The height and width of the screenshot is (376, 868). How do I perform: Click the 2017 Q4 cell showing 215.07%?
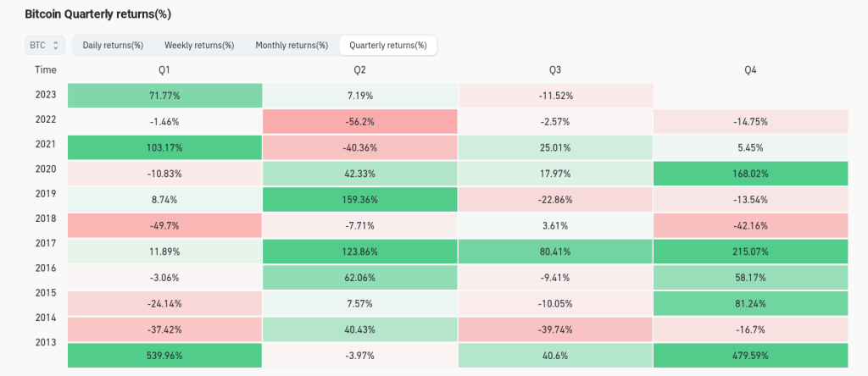pyautogui.click(x=750, y=252)
